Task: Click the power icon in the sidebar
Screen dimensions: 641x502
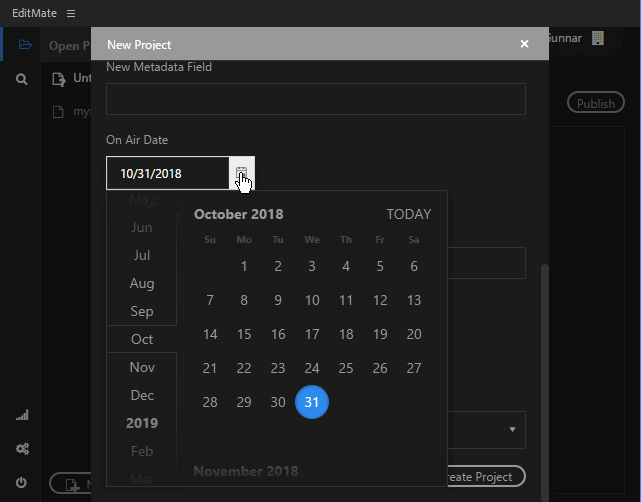Action: click(22, 483)
